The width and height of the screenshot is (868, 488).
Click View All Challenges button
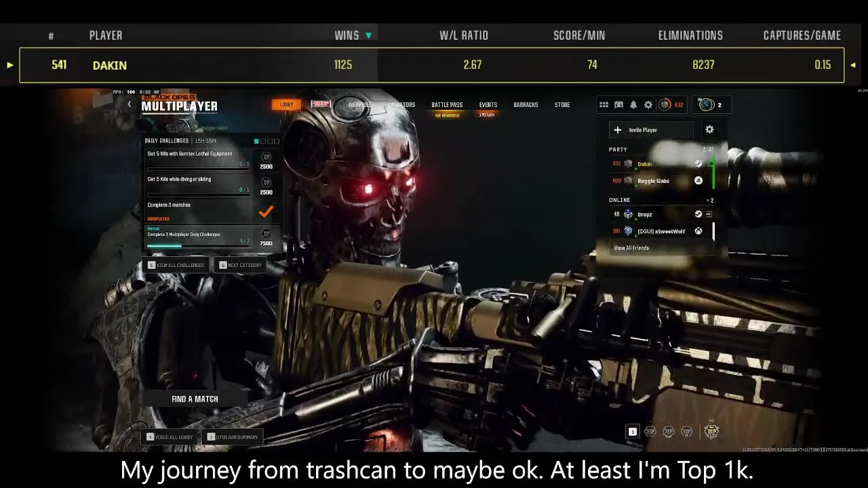coord(176,265)
